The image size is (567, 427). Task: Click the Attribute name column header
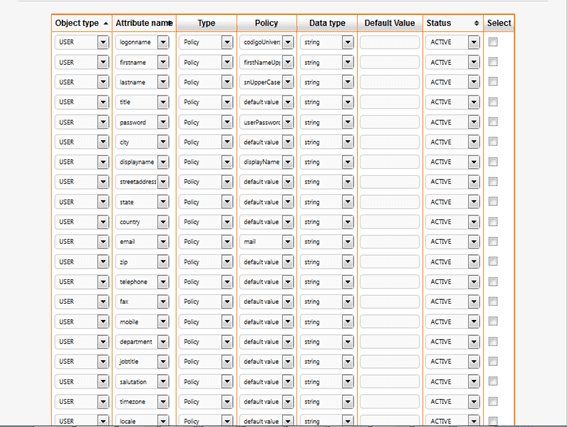144,23
